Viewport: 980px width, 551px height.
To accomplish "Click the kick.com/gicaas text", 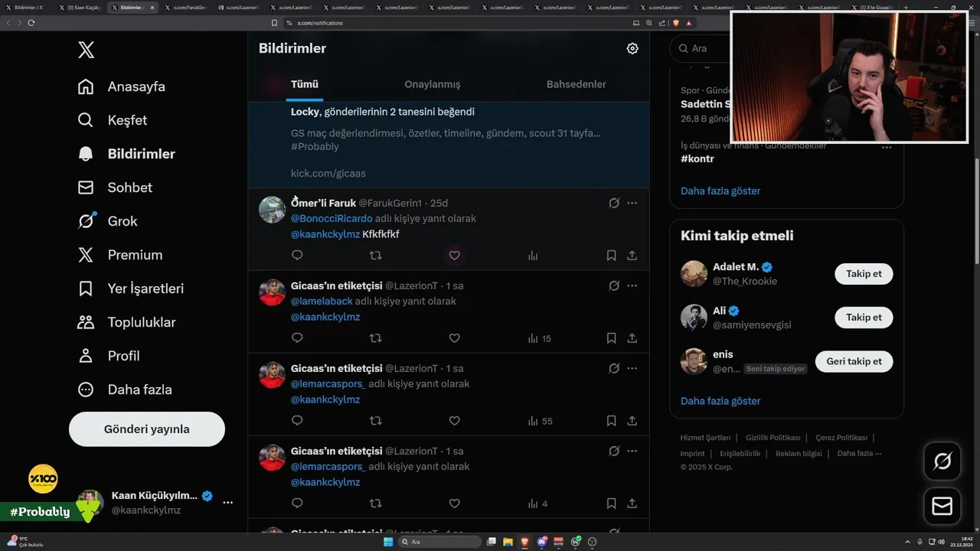I will (x=328, y=174).
